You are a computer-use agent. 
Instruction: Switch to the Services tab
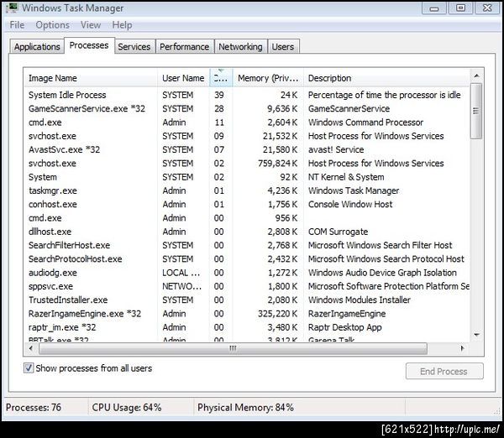(134, 46)
